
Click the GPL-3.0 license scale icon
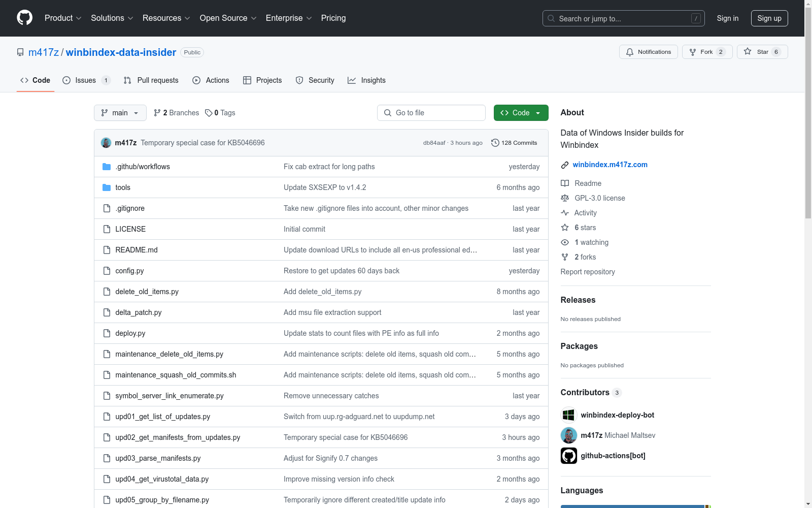tap(565, 198)
